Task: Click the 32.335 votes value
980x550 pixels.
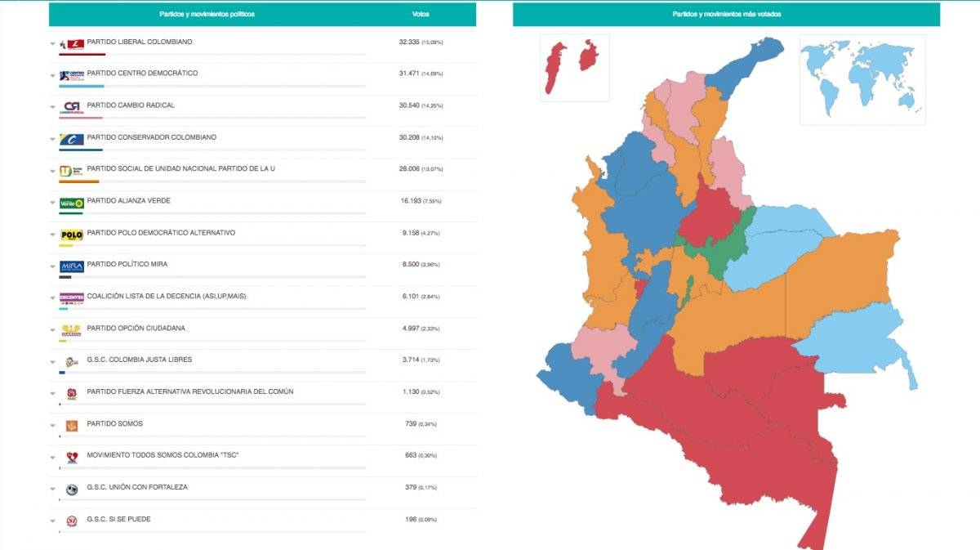Action: [x=408, y=42]
